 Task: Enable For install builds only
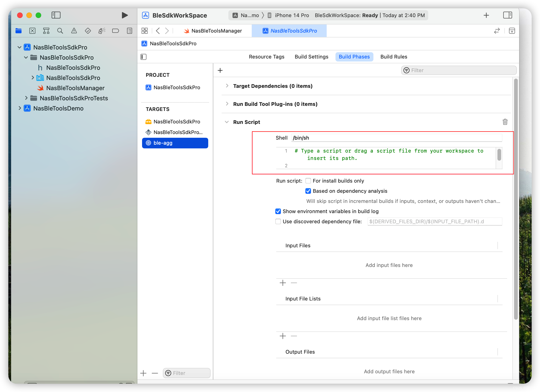coord(308,181)
